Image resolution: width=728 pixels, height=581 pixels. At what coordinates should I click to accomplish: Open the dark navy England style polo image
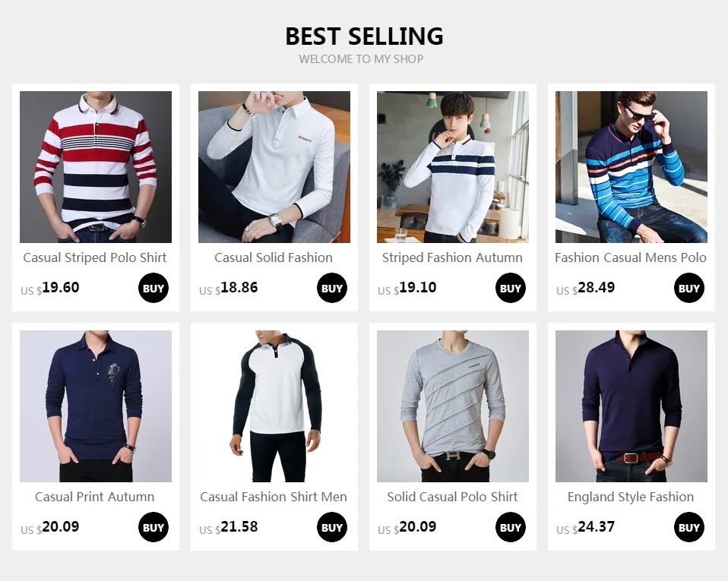[631, 406]
